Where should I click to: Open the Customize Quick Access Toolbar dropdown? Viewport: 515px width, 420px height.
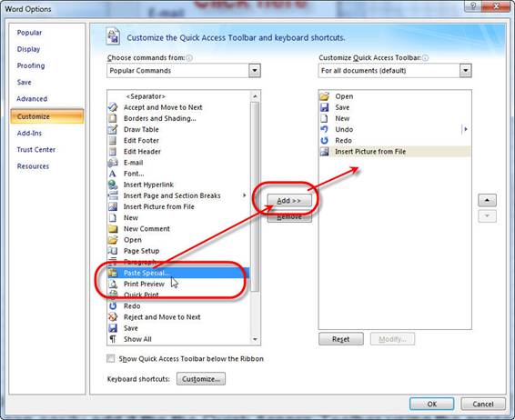coord(465,71)
